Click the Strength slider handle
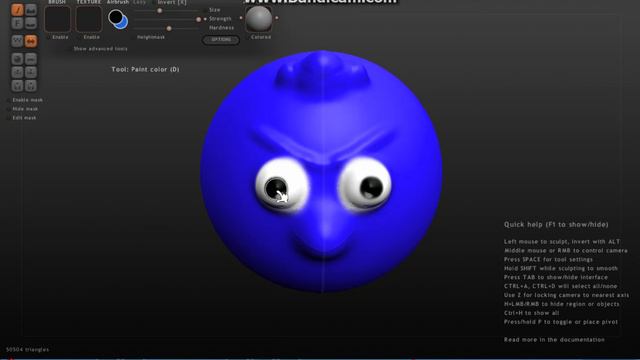 click(x=198, y=20)
